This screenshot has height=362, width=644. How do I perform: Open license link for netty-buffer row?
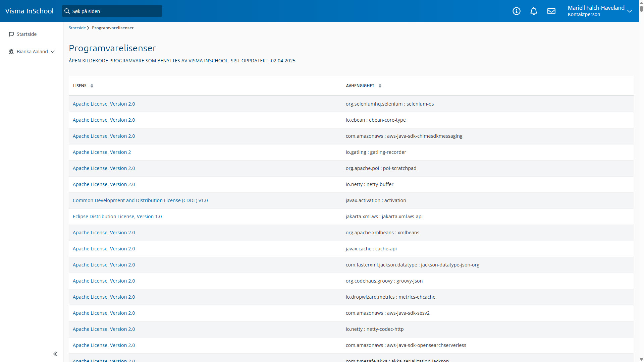click(104, 184)
